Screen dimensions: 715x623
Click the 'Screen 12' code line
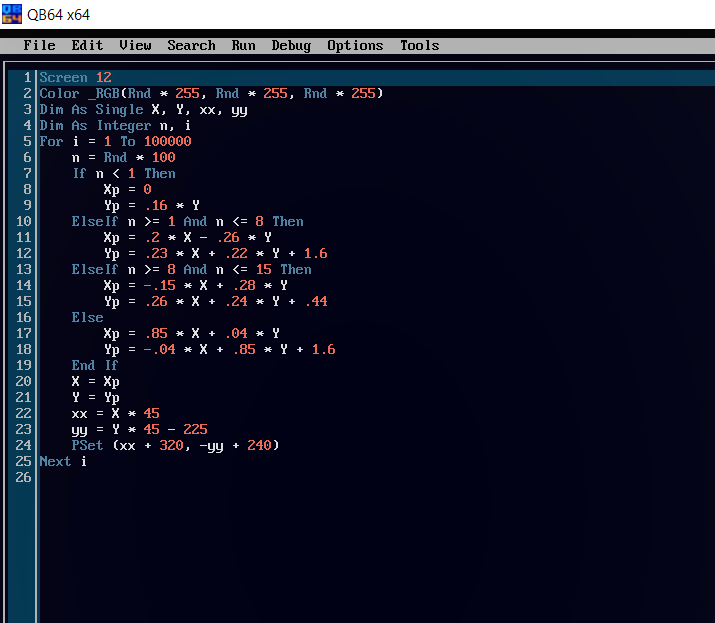pos(75,77)
